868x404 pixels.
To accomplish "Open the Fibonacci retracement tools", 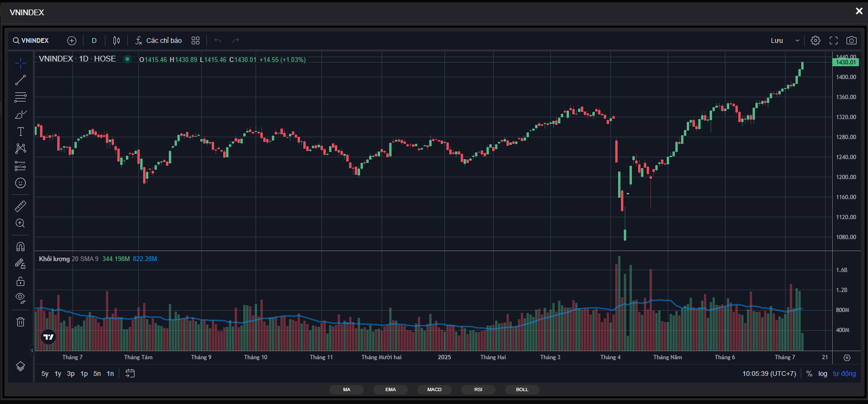I will [21, 97].
